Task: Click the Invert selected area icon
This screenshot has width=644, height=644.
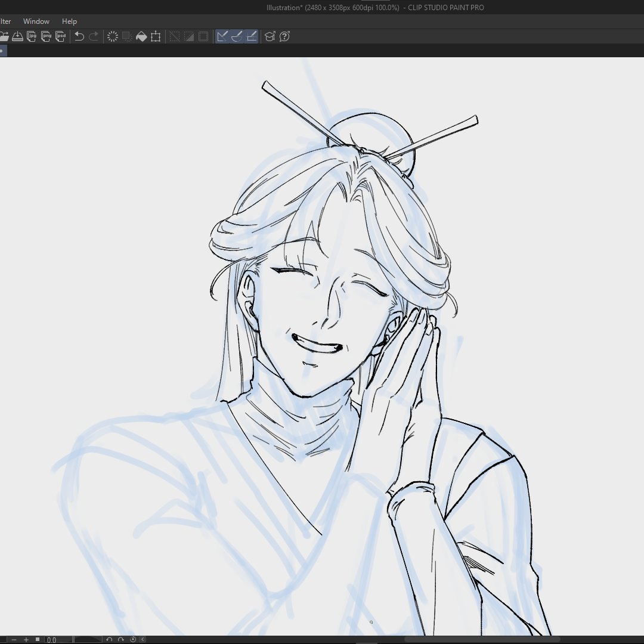Action: point(189,36)
